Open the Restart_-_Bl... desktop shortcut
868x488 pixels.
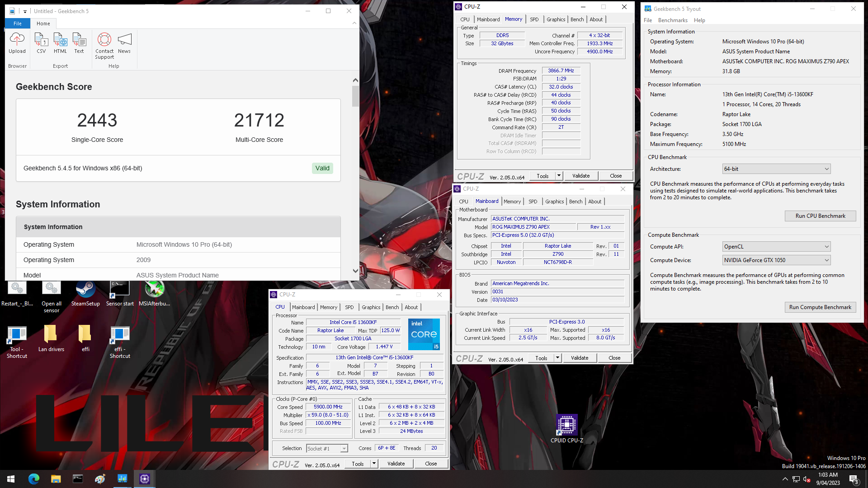click(17, 294)
